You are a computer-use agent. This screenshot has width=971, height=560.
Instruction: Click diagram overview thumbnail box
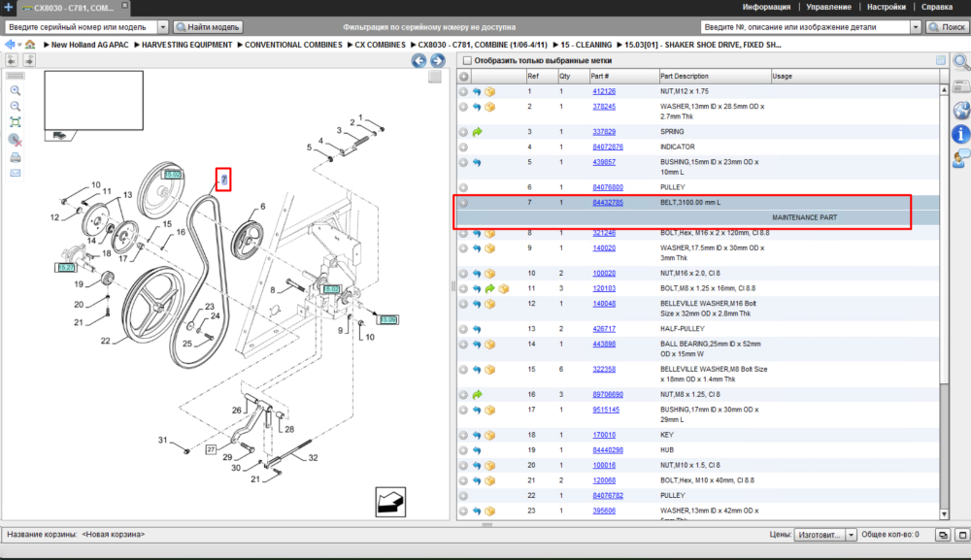click(x=93, y=100)
